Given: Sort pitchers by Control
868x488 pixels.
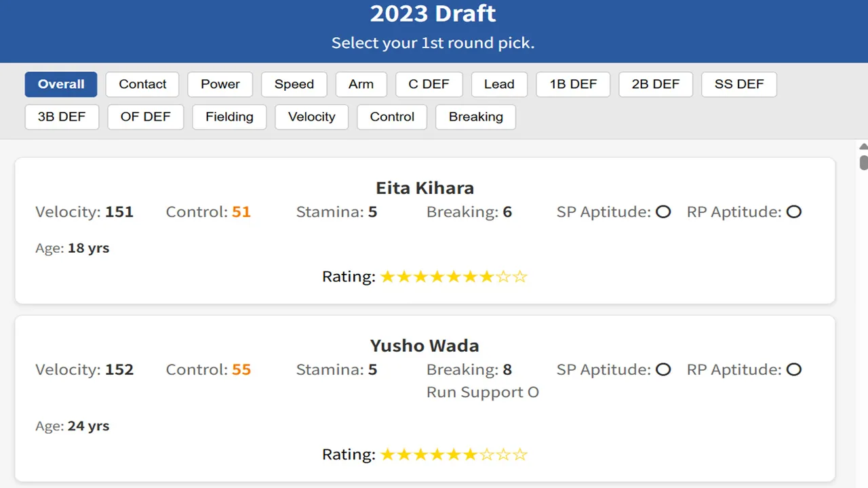Looking at the screenshot, I should pyautogui.click(x=392, y=117).
